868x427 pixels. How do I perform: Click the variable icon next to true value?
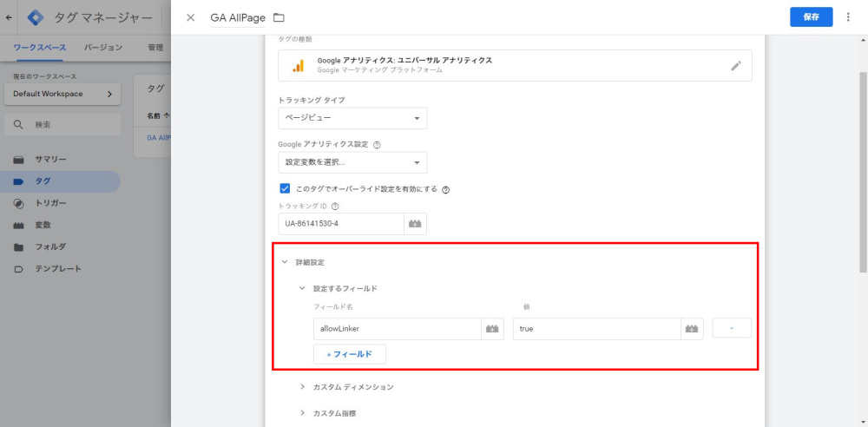coord(692,329)
